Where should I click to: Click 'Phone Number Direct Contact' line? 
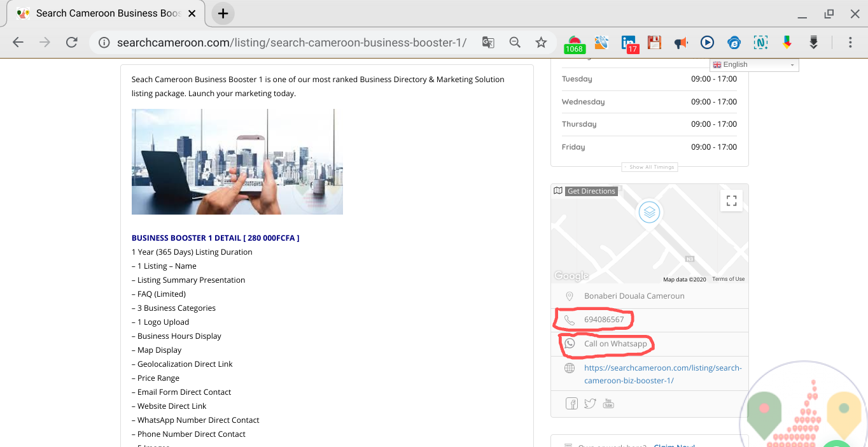point(188,434)
